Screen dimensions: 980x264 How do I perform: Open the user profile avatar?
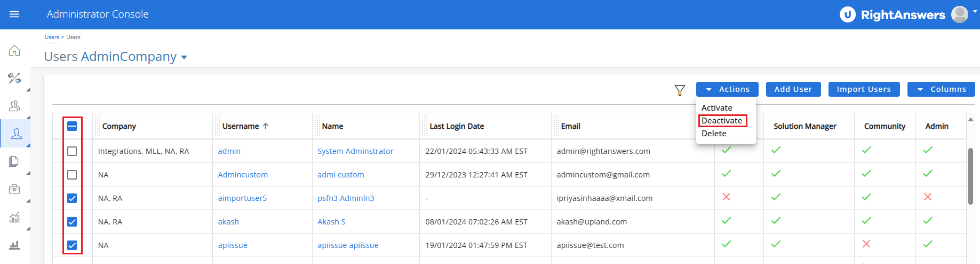tap(960, 14)
